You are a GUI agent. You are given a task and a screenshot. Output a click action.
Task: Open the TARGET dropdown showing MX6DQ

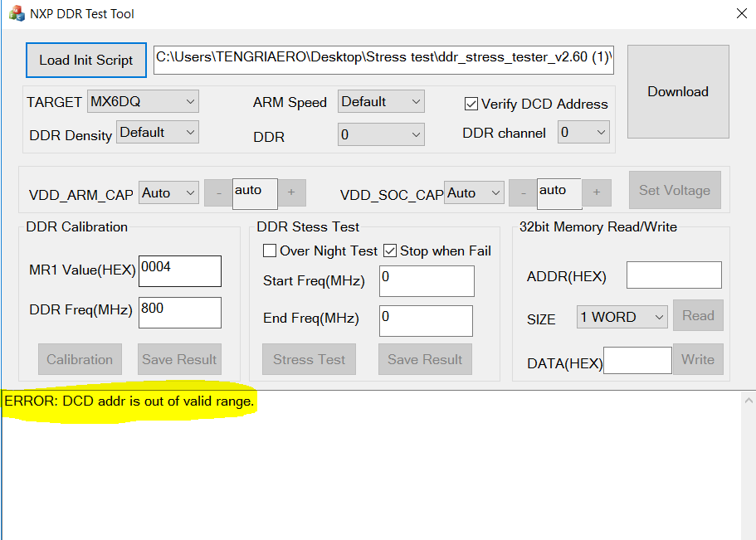(x=143, y=101)
